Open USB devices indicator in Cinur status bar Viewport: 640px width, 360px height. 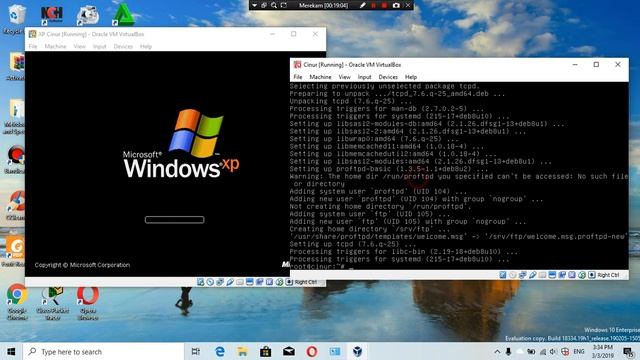click(x=533, y=275)
